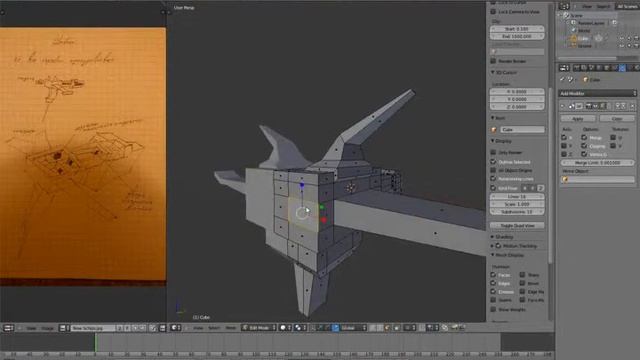Expand the Motion Tracking panel
The image size is (640, 360).
point(492,246)
